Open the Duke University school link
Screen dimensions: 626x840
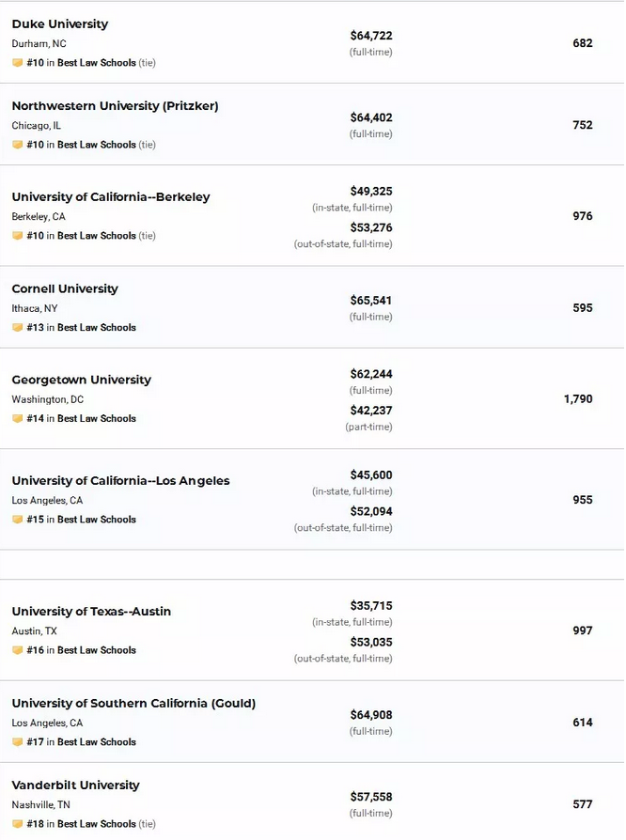click(x=60, y=24)
